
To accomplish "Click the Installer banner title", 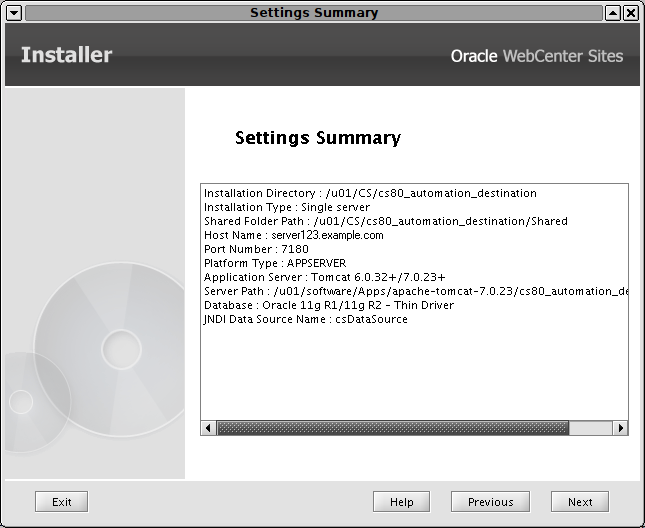I will [67, 55].
